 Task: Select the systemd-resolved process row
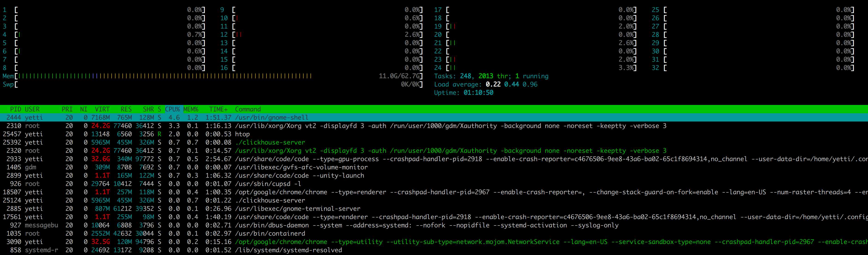288,250
